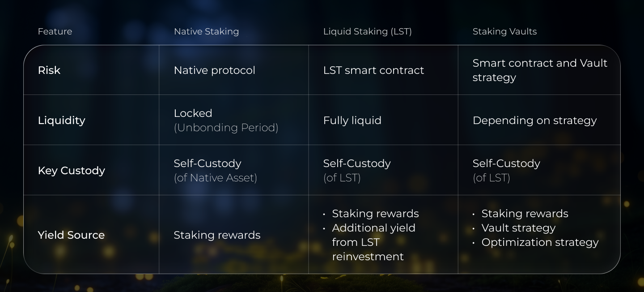Click "Smart contract and Vault strategy" cell
This screenshot has height=292, width=644.
point(539,70)
